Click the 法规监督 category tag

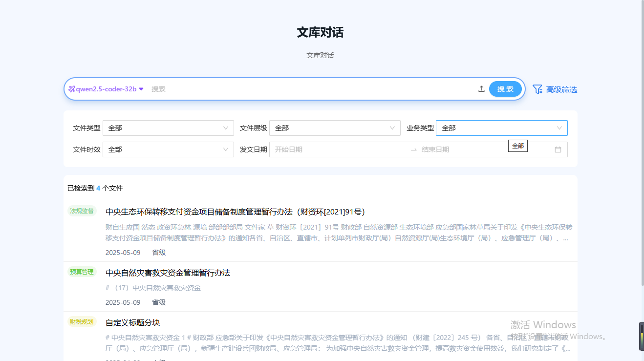pos(82,211)
